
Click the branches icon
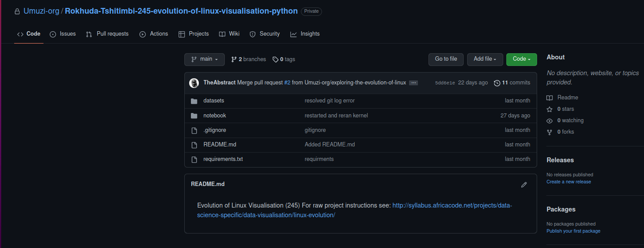click(x=234, y=59)
